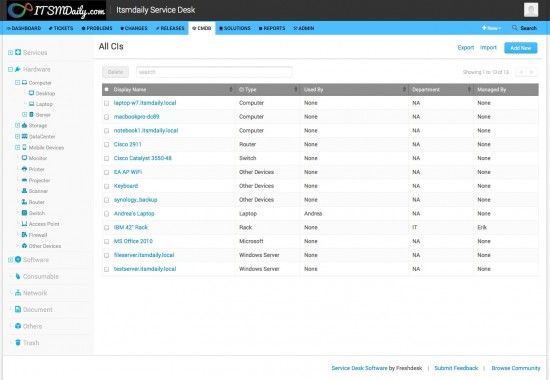Click the Network category icon
550x380 pixels.
pyautogui.click(x=18, y=293)
